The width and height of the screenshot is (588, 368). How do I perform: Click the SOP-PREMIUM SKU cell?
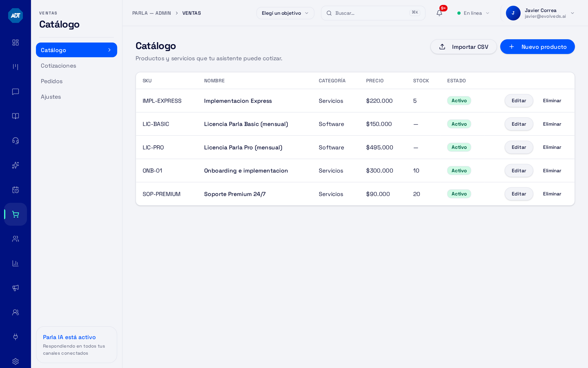coord(161,194)
